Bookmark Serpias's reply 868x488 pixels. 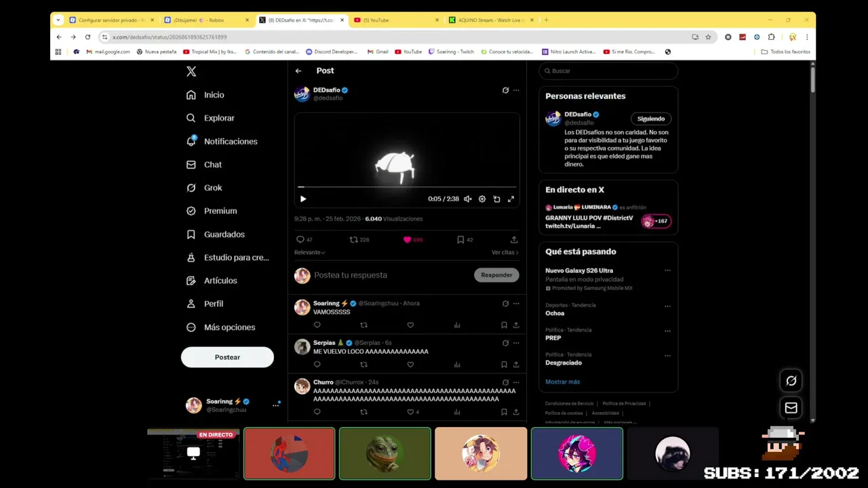tap(504, 365)
